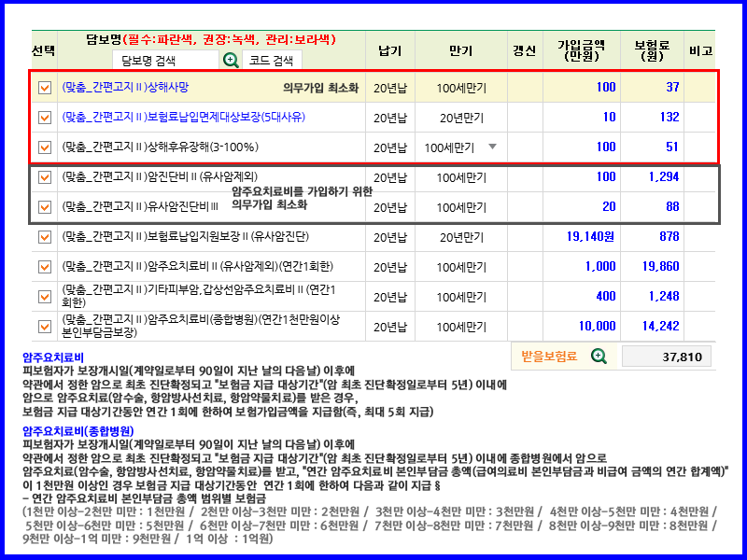Uncheck the 보험료납입면제대상보장(5대사유) row
This screenshot has height=560, width=747.
click(x=46, y=119)
